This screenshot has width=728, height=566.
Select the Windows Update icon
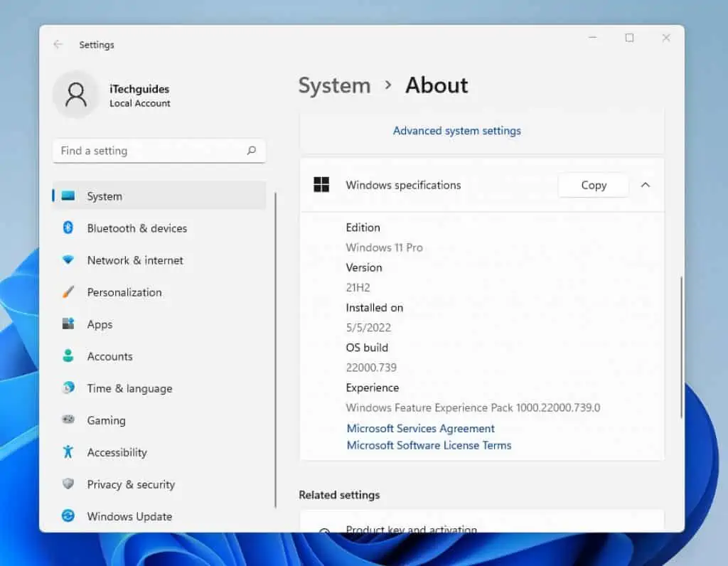click(x=70, y=516)
